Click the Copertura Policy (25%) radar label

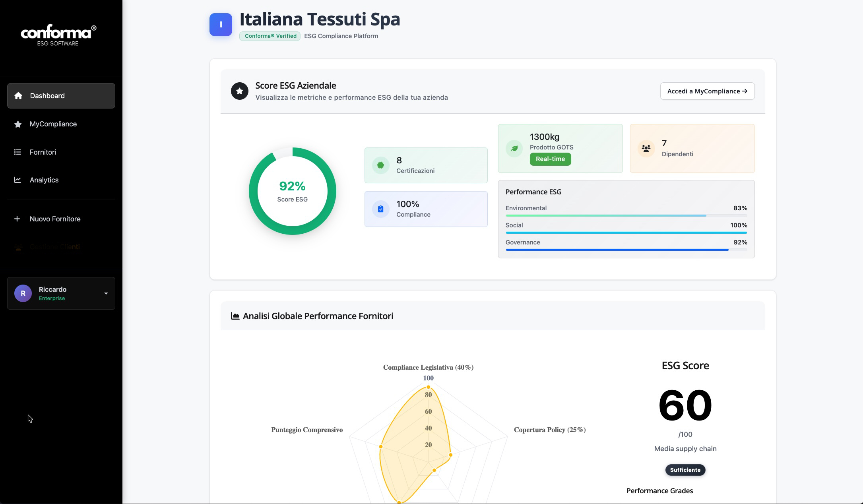[550, 430]
